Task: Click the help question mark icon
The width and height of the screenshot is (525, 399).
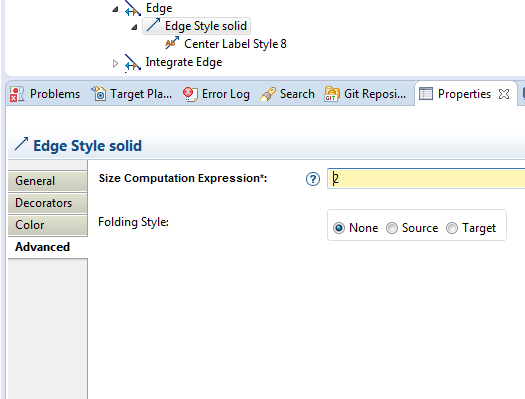Action: pyautogui.click(x=313, y=179)
